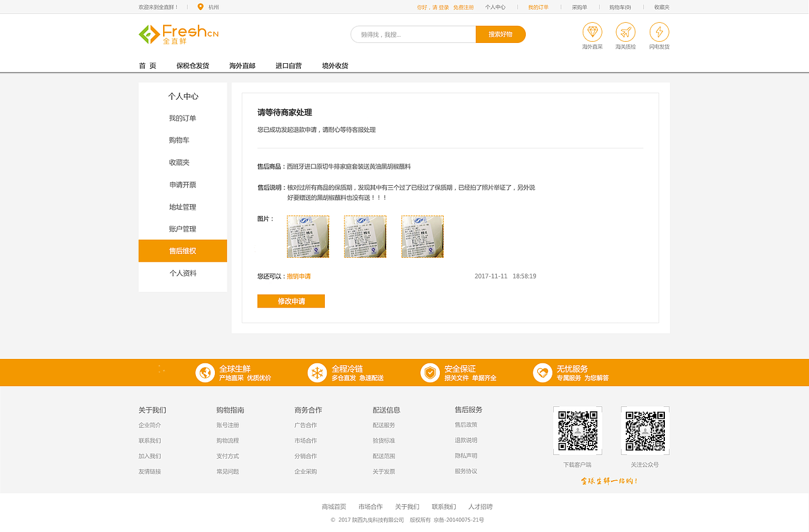Click the 修改申请 button
This screenshot has height=532, width=809.
tap(291, 301)
